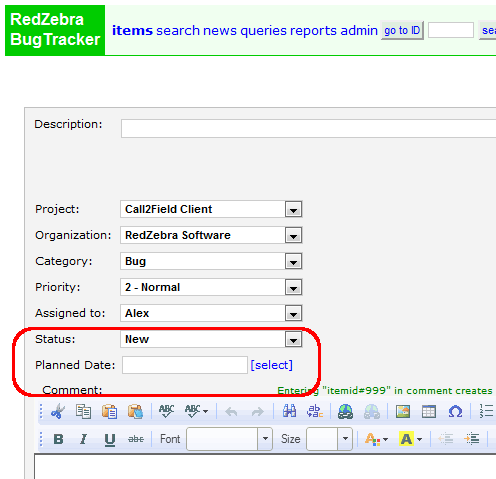Click the Undo arrow icon

[x=231, y=412]
